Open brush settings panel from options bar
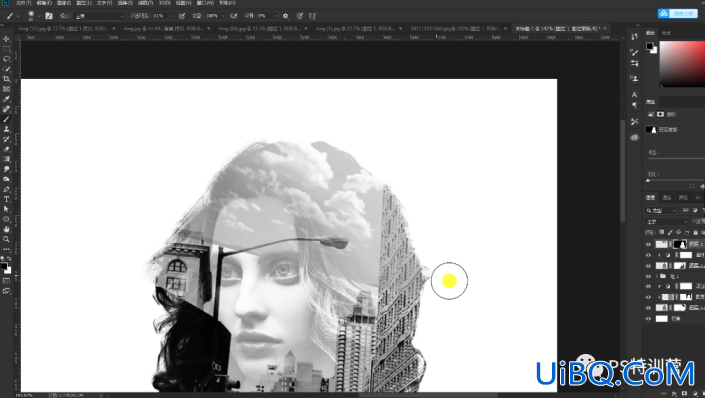Screen dimensions: 705x398 (x=49, y=16)
